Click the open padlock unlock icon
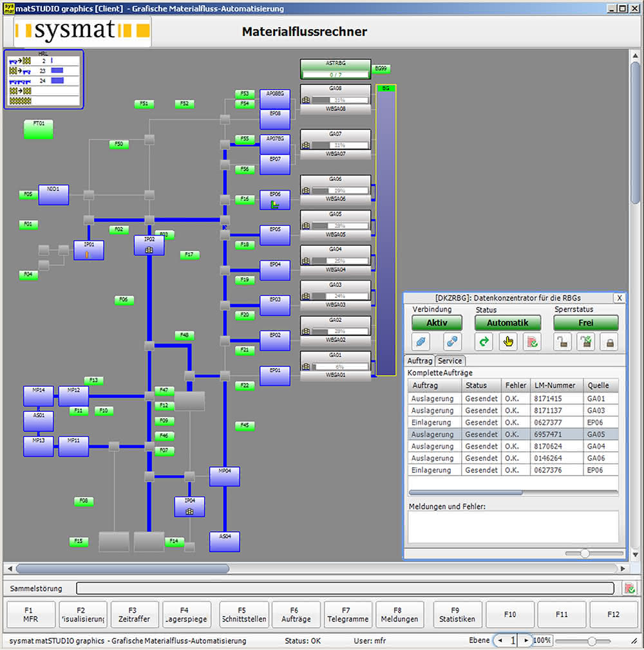Image resolution: width=644 pixels, height=650 pixels. click(x=562, y=342)
